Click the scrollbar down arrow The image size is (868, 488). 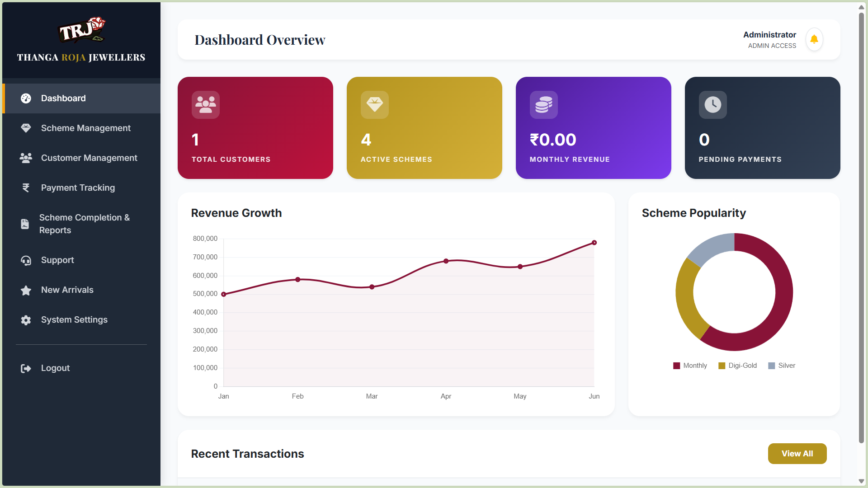(x=861, y=481)
